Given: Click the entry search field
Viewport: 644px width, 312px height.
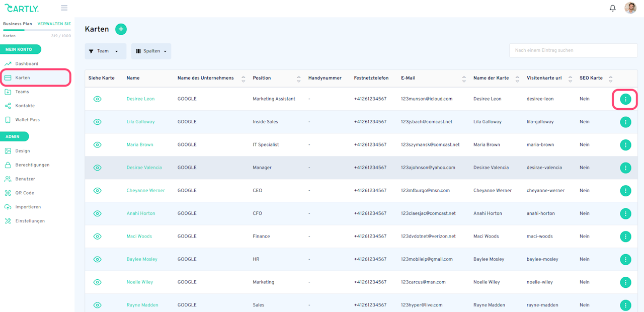Looking at the screenshot, I should click(x=574, y=50).
